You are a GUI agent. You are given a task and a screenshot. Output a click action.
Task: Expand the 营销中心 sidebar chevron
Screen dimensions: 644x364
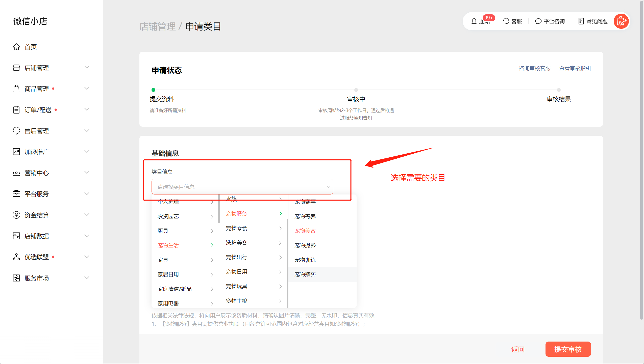[87, 173]
